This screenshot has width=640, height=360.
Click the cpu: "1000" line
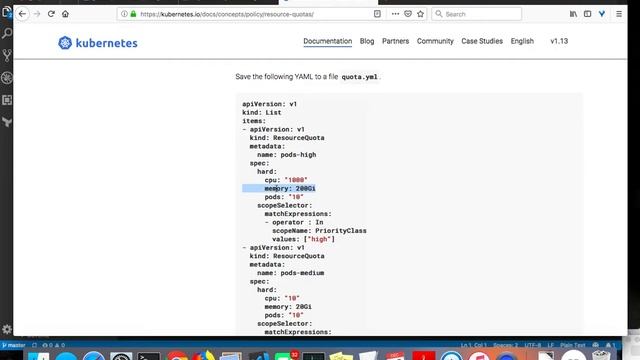286,180
